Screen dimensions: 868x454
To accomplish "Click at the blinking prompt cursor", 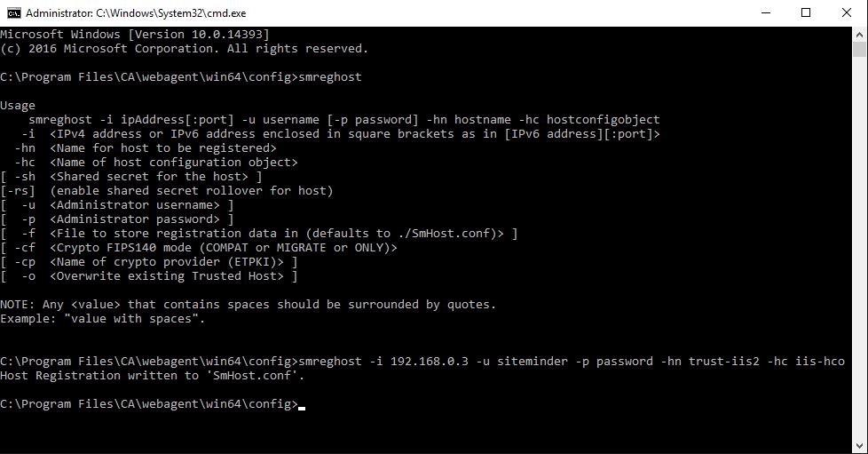I will click(302, 406).
